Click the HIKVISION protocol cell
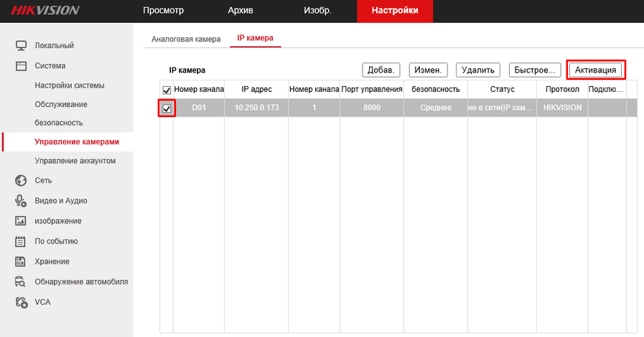Image resolution: width=644 pixels, height=337 pixels. point(562,108)
